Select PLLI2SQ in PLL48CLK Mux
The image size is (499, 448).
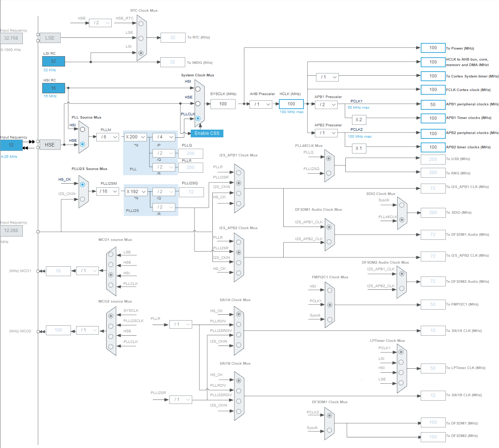[x=329, y=173]
